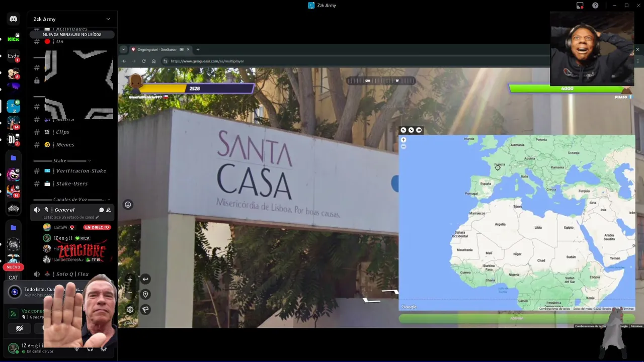Reload the GeoGuessr page
The height and width of the screenshot is (362, 644).
coord(144,61)
